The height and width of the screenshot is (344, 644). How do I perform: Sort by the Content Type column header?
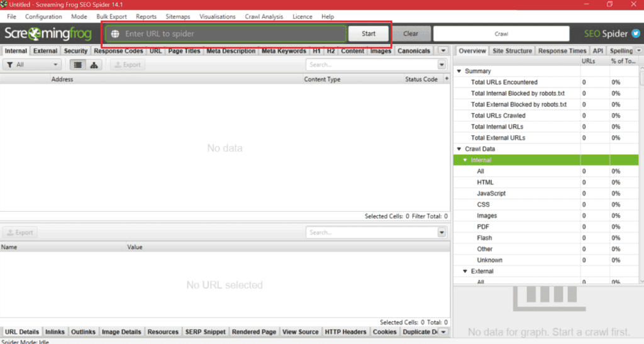pyautogui.click(x=353, y=79)
